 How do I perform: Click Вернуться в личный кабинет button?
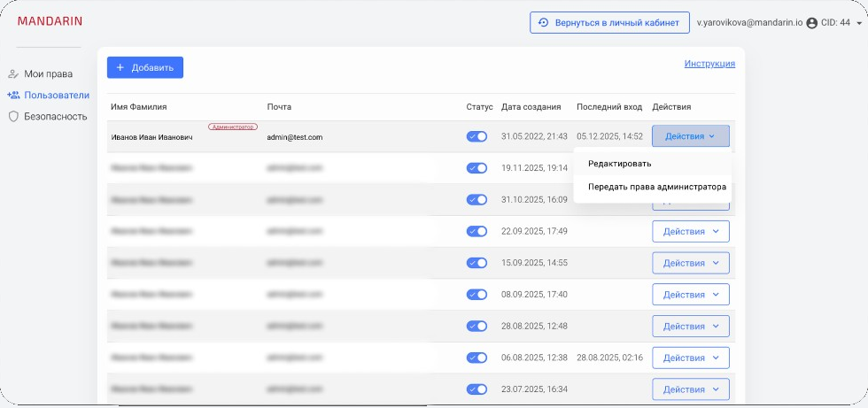pos(609,23)
